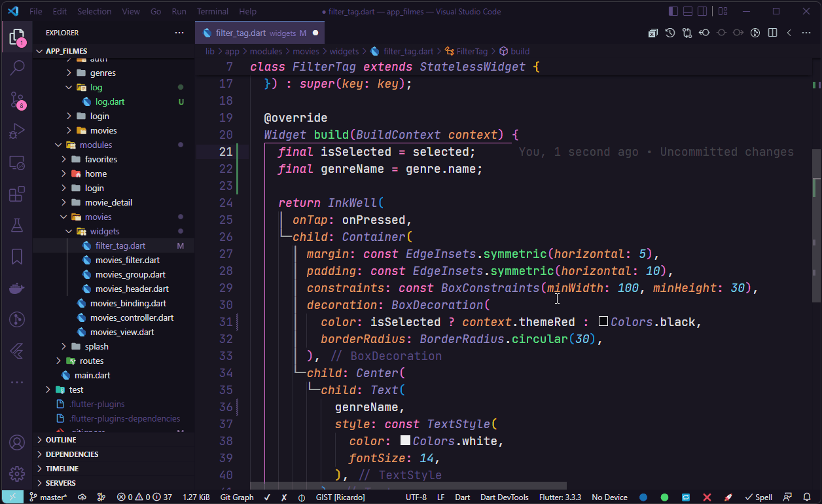Click the build breadcrumb item
Screen dimensions: 822x504
click(x=520, y=51)
